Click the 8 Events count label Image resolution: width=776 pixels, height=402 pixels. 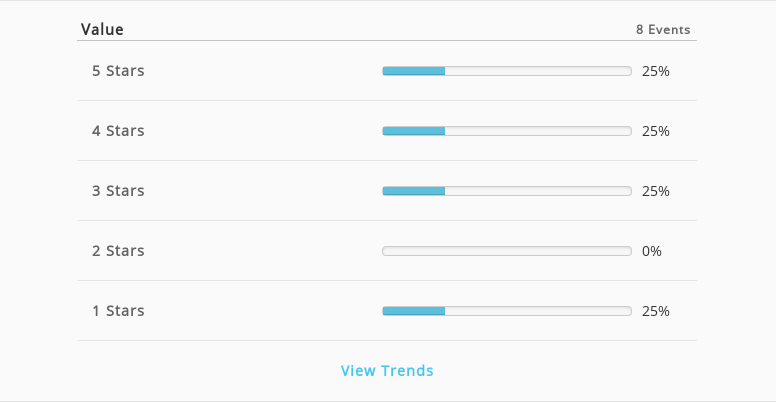pyautogui.click(x=663, y=30)
